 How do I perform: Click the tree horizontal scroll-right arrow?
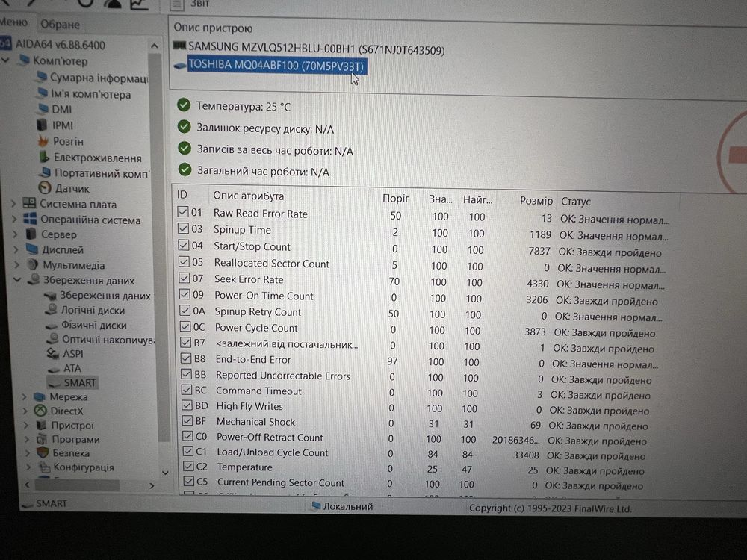click(152, 485)
